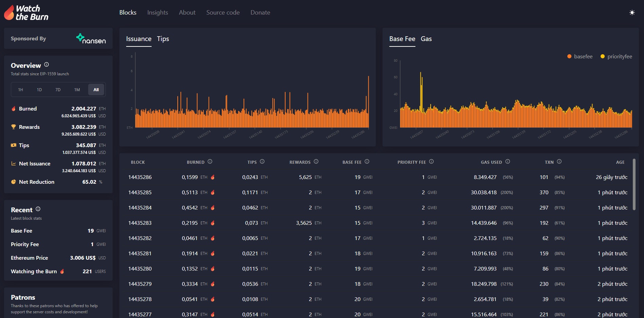
Task: Open the Donate page
Action: click(x=260, y=12)
